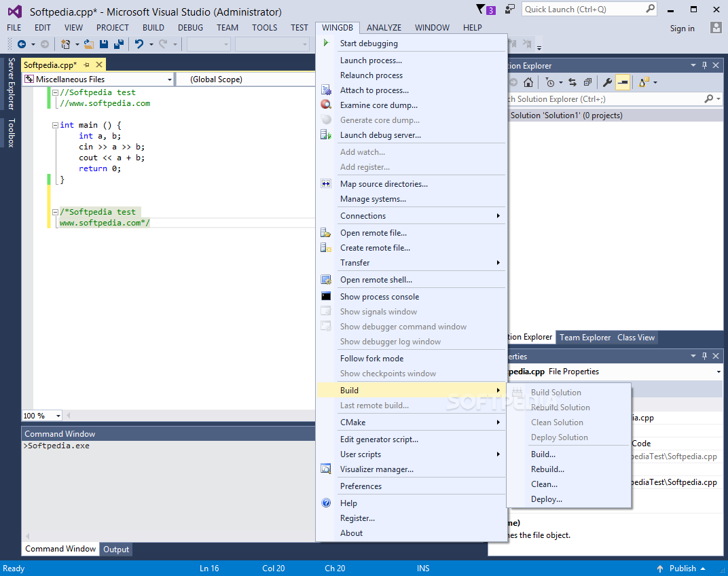Click the feedback icon next to Quick Launch

coord(510,9)
